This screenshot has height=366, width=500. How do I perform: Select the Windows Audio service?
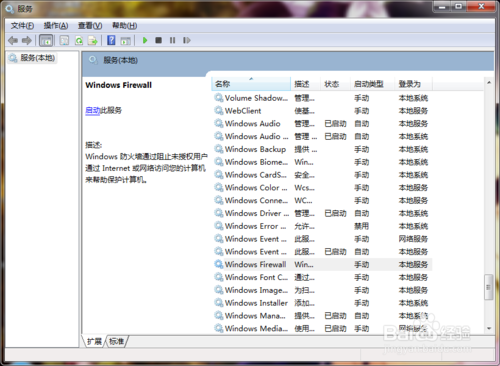(322, 124)
